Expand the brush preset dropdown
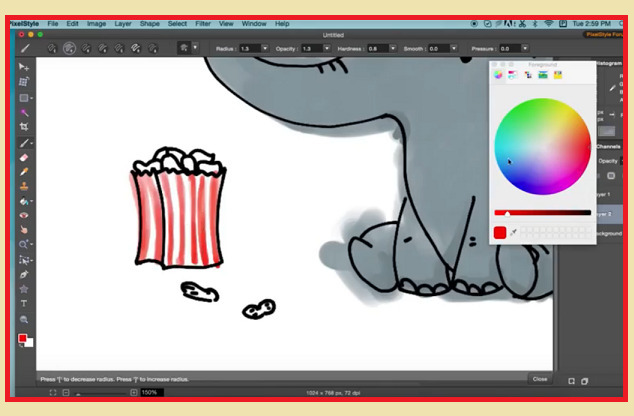Image resolution: width=634 pixels, height=416 pixels. point(195,47)
